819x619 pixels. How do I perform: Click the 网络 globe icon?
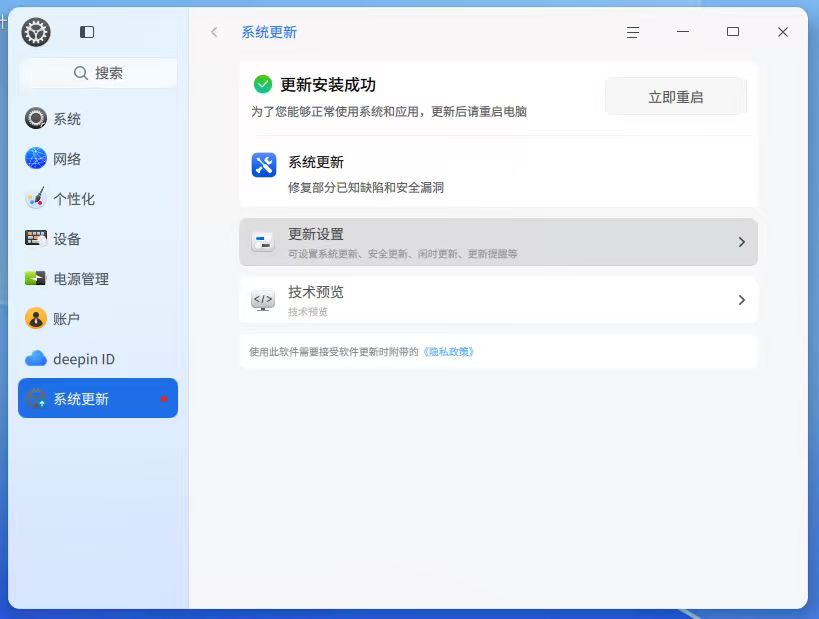(x=36, y=158)
